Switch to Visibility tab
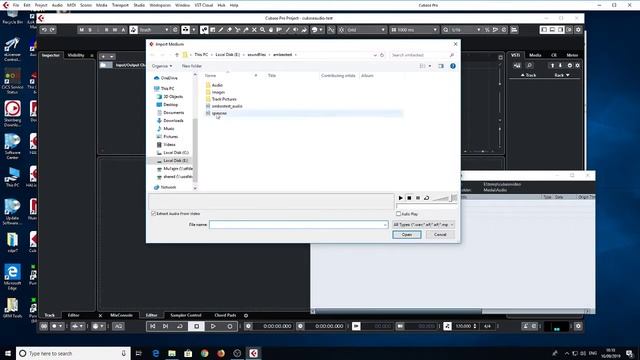This screenshot has height=360, width=640. [x=76, y=55]
